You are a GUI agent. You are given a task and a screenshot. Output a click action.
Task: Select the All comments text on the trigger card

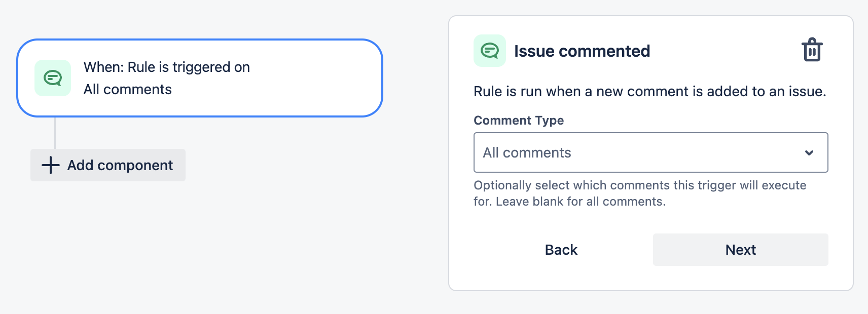127,89
